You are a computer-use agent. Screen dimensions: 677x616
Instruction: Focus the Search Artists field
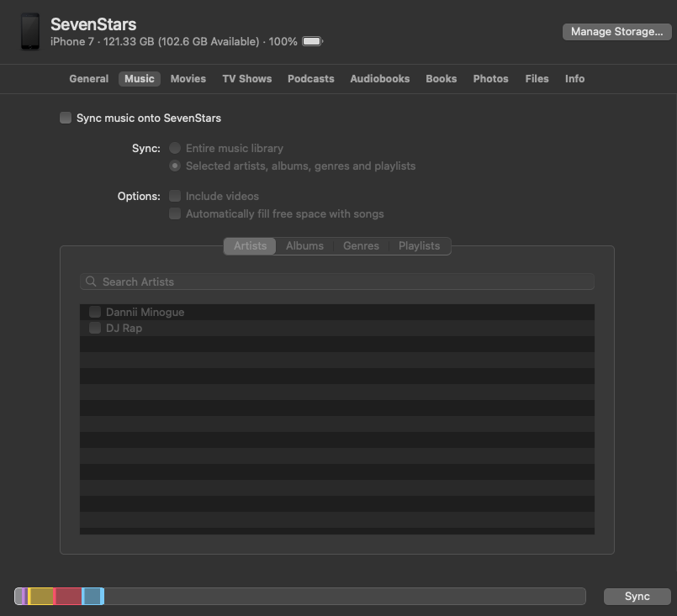[x=337, y=282]
